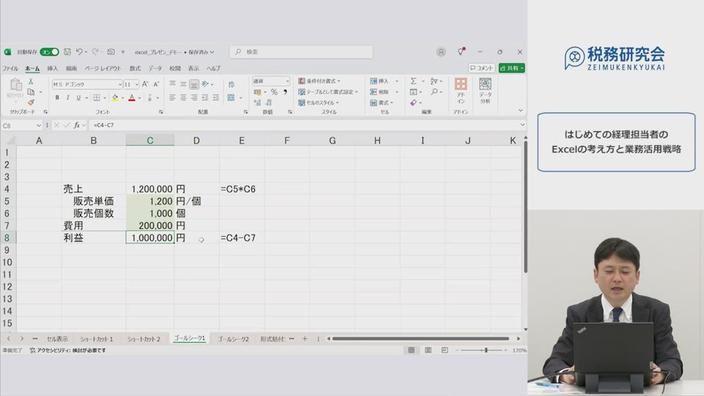The height and width of the screenshot is (396, 704).
Task: Open the 挿入 ribbon tab
Action: (53, 69)
